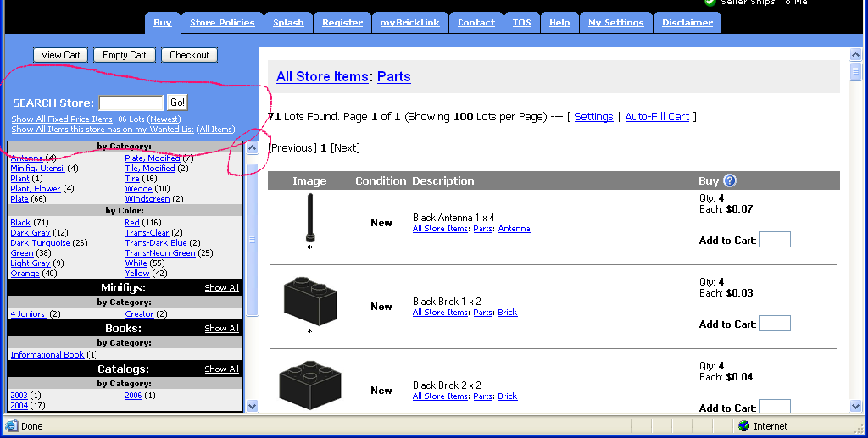Click the 2006 catalogs link
The height and width of the screenshot is (438, 868).
pyautogui.click(x=133, y=396)
